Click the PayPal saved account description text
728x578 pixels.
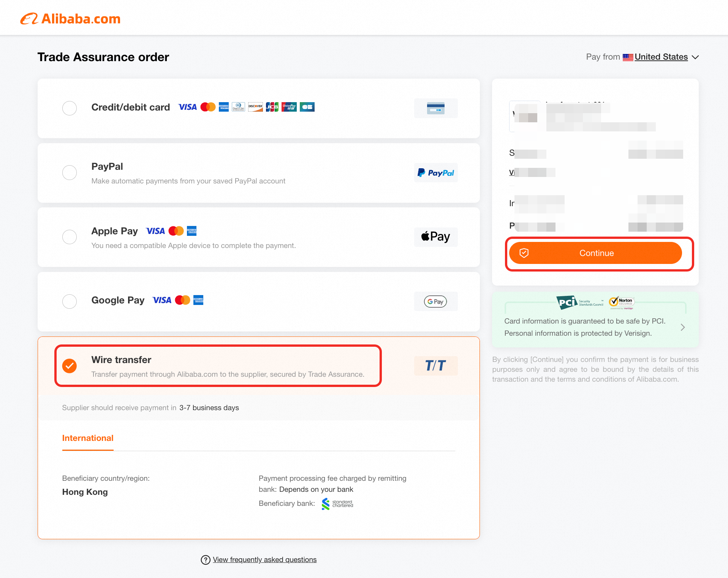tap(188, 181)
